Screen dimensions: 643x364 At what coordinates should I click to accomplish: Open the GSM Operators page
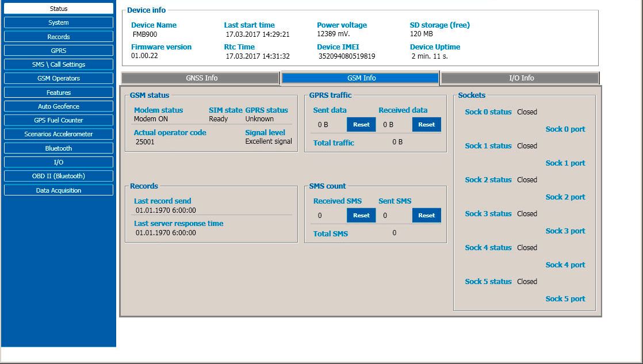click(58, 78)
